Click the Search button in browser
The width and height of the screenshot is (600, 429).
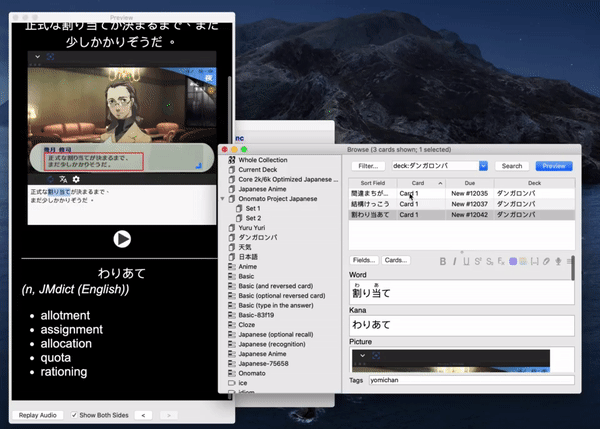pyautogui.click(x=512, y=166)
